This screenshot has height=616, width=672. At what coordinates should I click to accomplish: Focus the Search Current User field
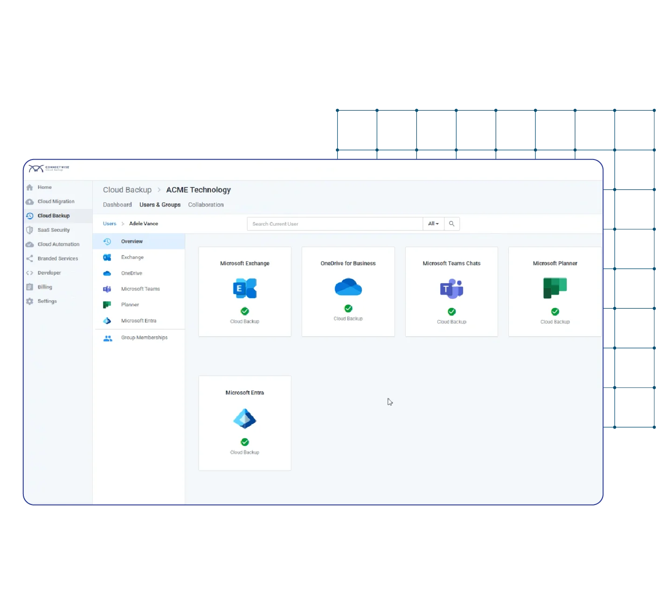click(335, 224)
